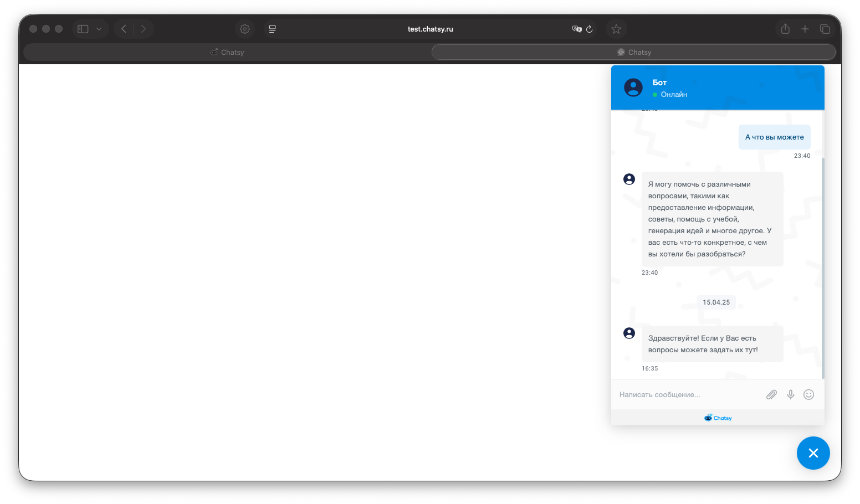Viewport: 860px width, 504px height.
Task: Open the emoji picker smiley icon
Action: pos(809,394)
